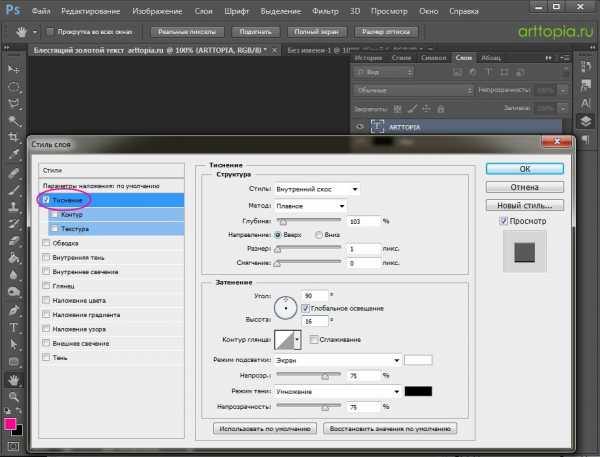The image size is (600, 457).
Task: Open the Hand tool preset picker
Action: (x=35, y=32)
